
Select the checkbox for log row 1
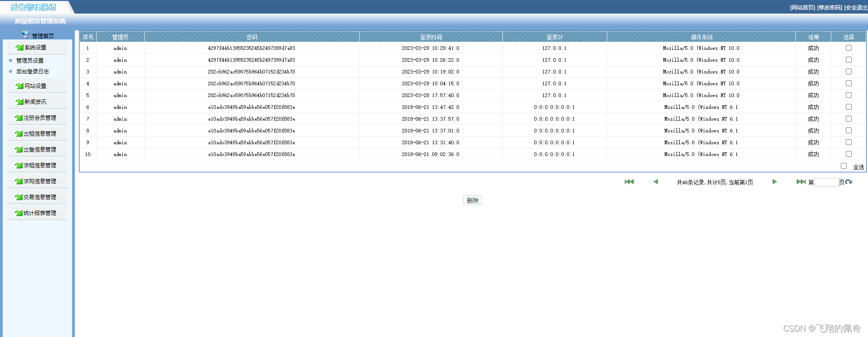coord(848,48)
